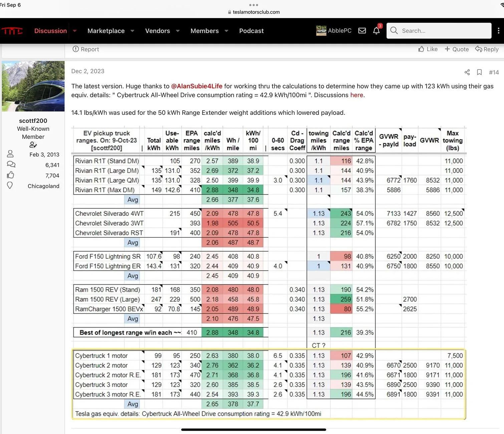
Task: Click the AbblePC avatar thumbnail
Action: (321, 31)
